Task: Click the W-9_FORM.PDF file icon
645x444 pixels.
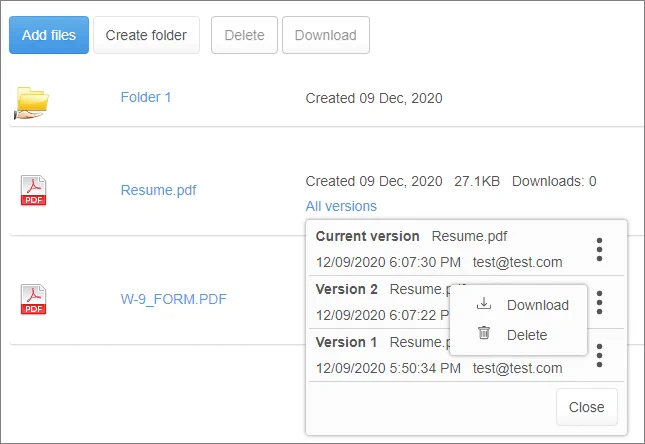Action: (33, 299)
